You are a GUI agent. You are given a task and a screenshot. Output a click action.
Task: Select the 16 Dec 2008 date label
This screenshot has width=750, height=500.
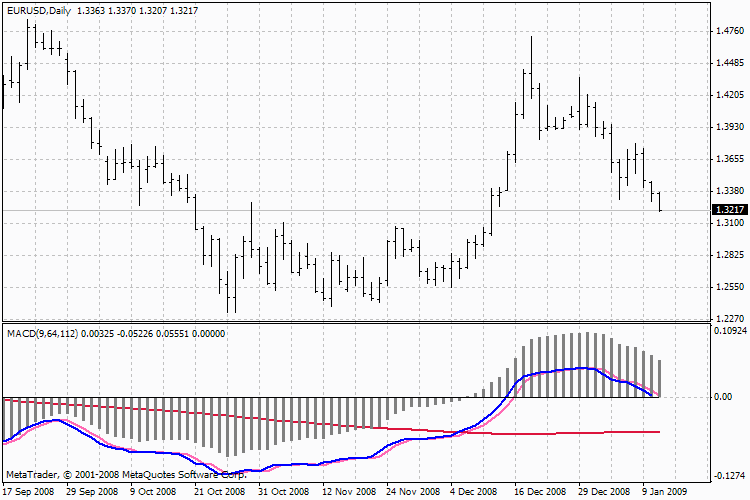coord(539,492)
